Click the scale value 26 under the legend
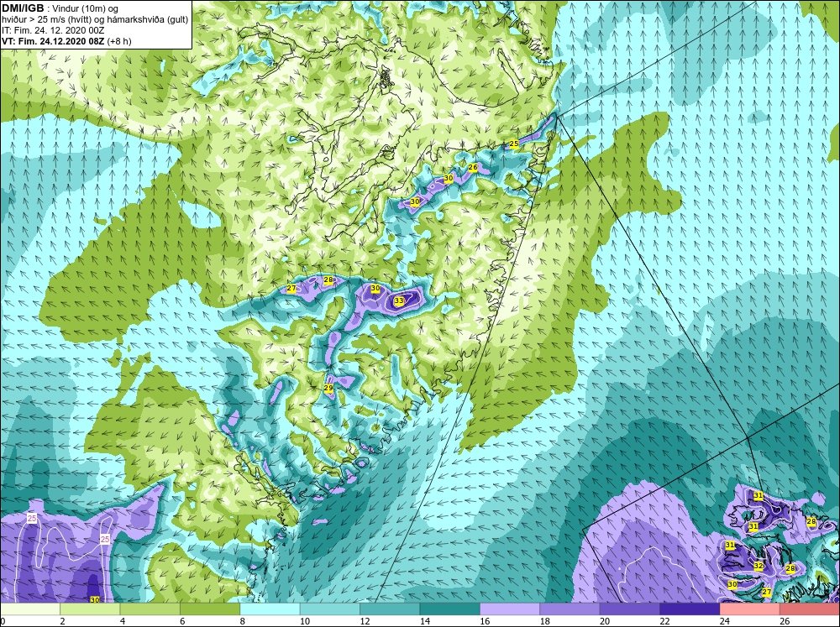The image size is (840, 627). coord(785,621)
